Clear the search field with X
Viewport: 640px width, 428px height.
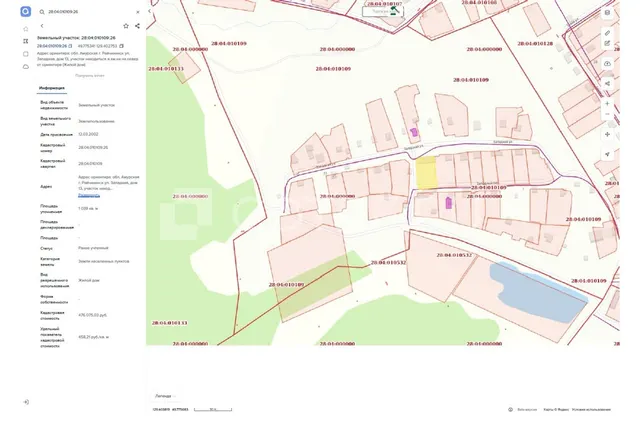138,12
